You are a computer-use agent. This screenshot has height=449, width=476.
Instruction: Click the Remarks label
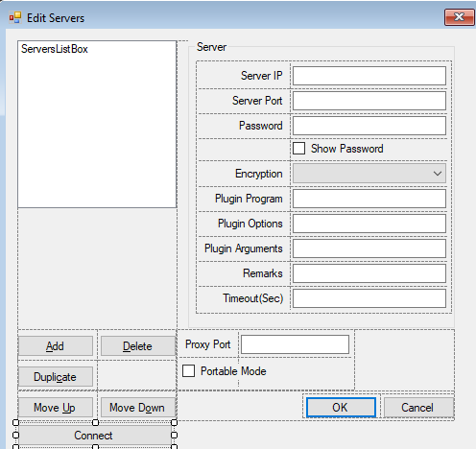263,273
